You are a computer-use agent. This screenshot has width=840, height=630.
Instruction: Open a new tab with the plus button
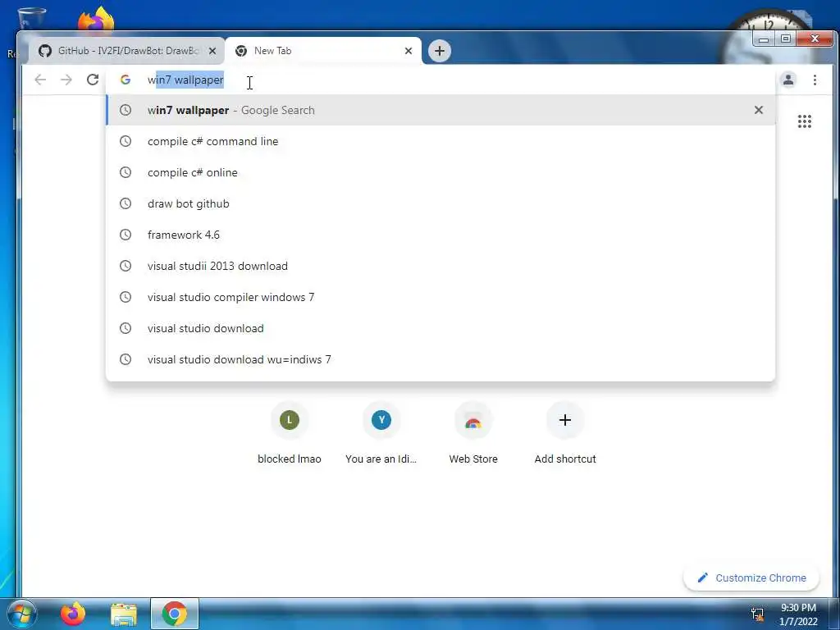click(440, 51)
